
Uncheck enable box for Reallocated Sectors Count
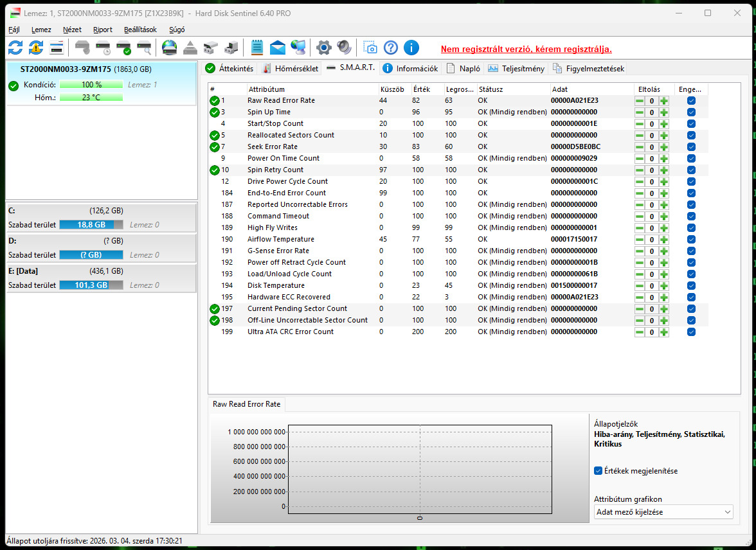tap(692, 136)
